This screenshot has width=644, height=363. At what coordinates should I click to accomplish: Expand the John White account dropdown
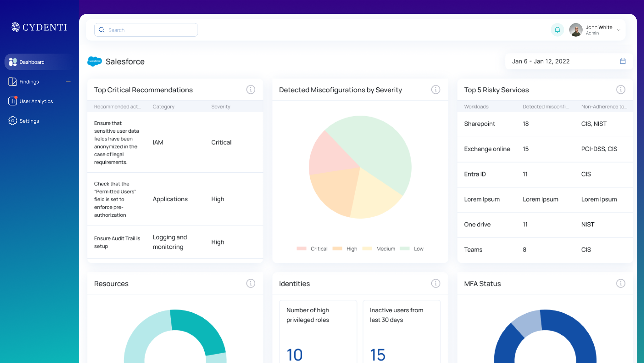click(x=619, y=30)
